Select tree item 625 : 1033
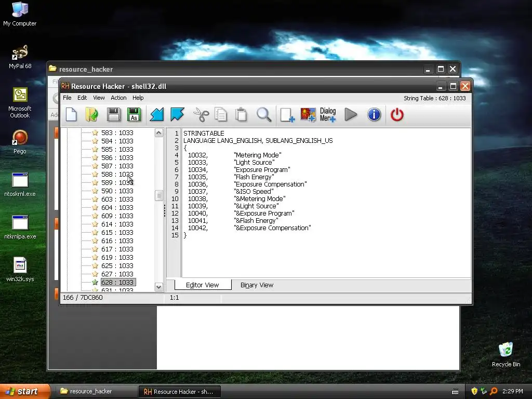The width and height of the screenshot is (532, 399). click(x=117, y=265)
